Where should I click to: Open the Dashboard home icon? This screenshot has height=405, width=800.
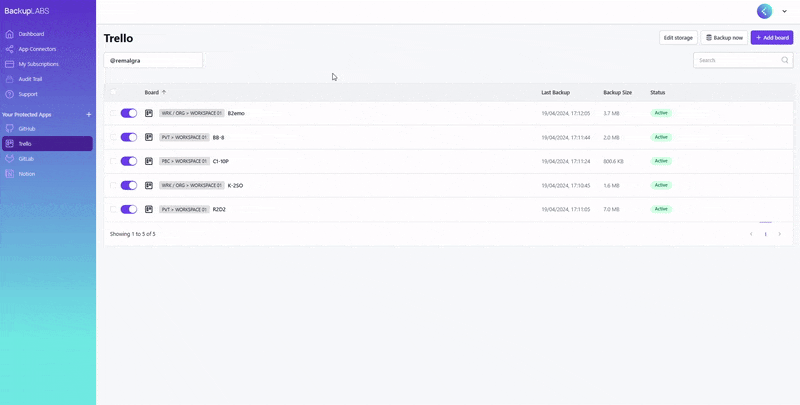[9, 34]
